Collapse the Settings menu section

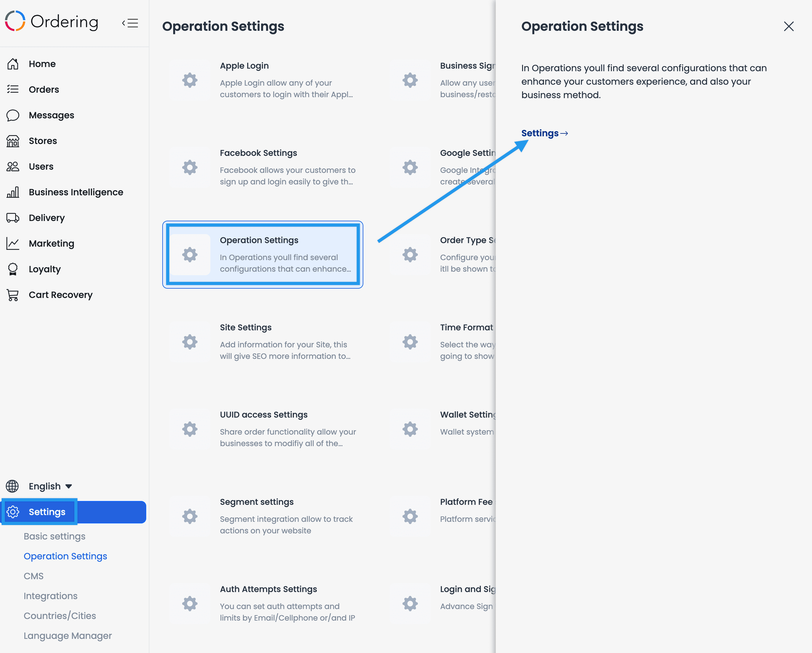[74, 512]
